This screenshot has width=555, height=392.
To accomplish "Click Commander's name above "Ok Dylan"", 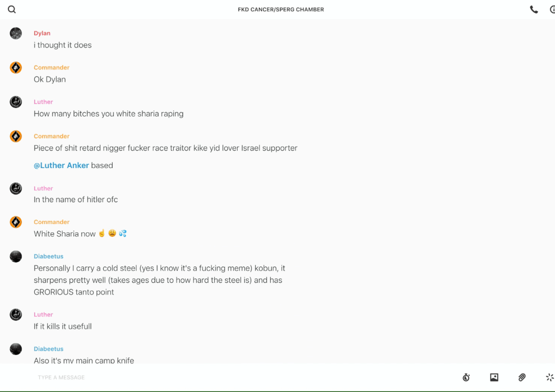I will pyautogui.click(x=52, y=68).
